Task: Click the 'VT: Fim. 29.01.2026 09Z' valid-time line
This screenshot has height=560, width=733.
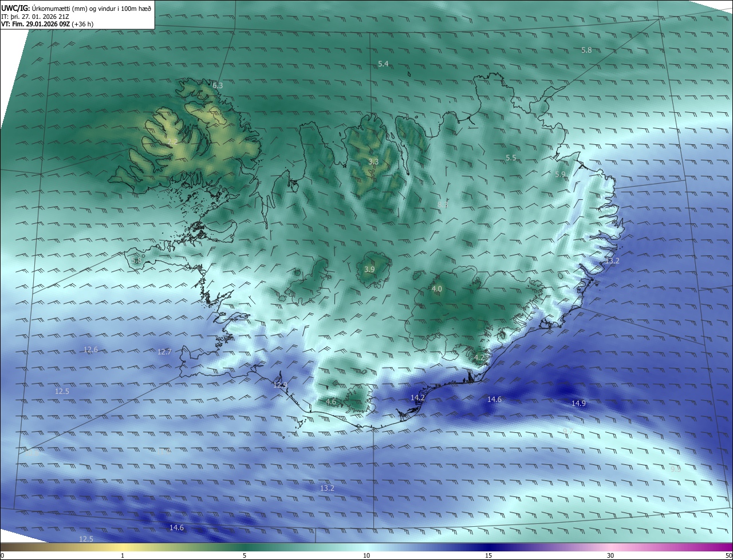Action: [48, 24]
